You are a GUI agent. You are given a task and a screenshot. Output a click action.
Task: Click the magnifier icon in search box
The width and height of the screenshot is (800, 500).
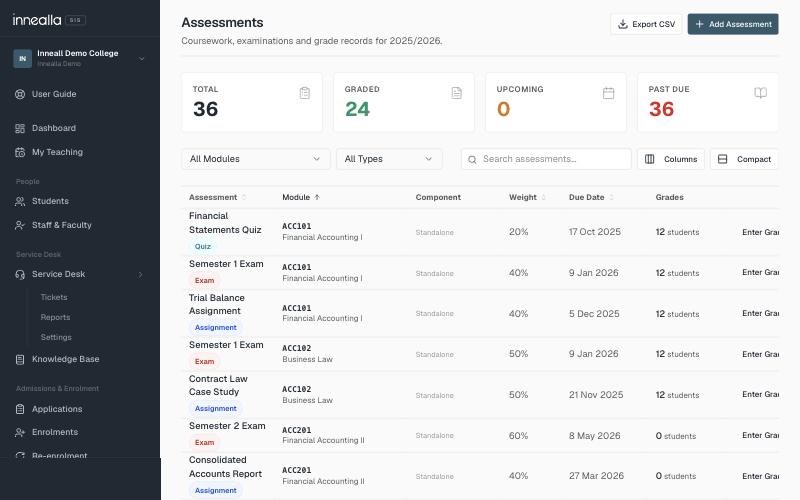[x=472, y=160]
